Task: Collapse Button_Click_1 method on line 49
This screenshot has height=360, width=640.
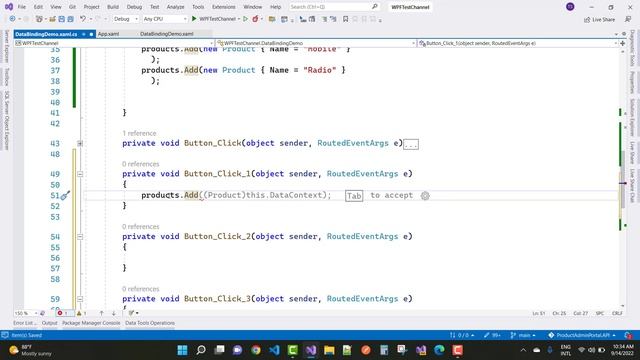Action: click(80, 174)
